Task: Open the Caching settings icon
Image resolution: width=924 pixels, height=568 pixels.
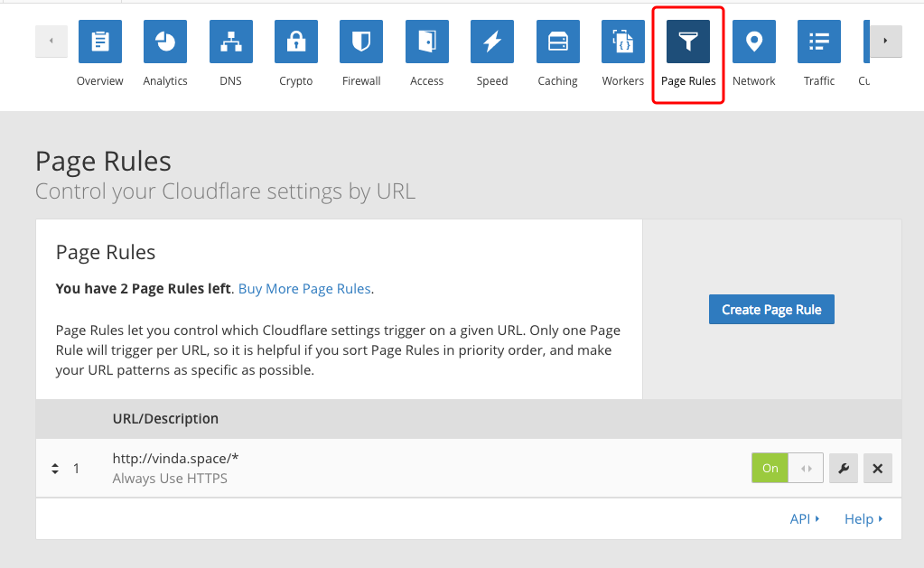Action: [x=557, y=42]
